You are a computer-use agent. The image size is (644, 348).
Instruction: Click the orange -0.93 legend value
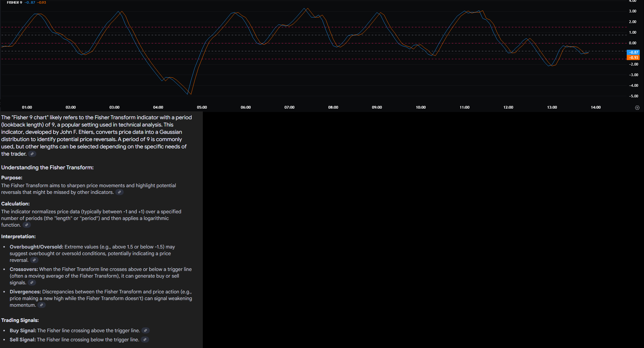[42, 2]
